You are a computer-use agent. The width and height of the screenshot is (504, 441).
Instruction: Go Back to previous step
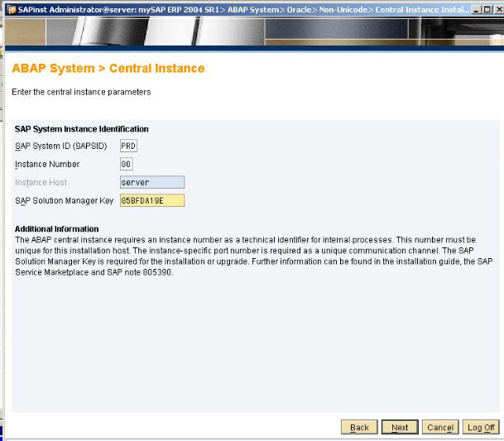[359, 427]
